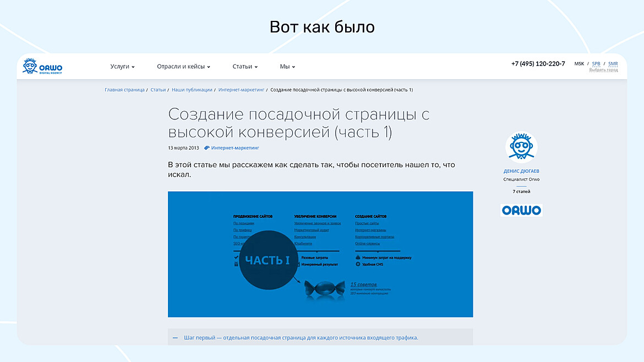Switch the city to SMR

(x=613, y=63)
